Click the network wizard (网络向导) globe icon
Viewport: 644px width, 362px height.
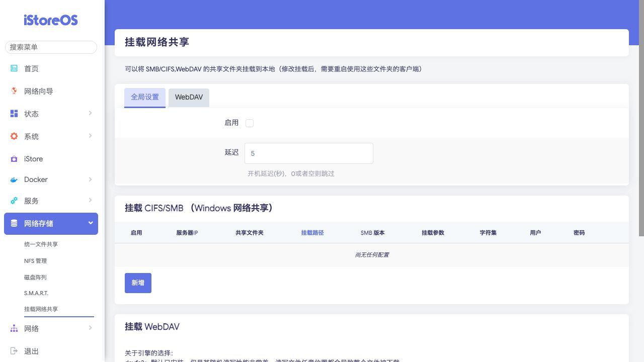pos(14,91)
